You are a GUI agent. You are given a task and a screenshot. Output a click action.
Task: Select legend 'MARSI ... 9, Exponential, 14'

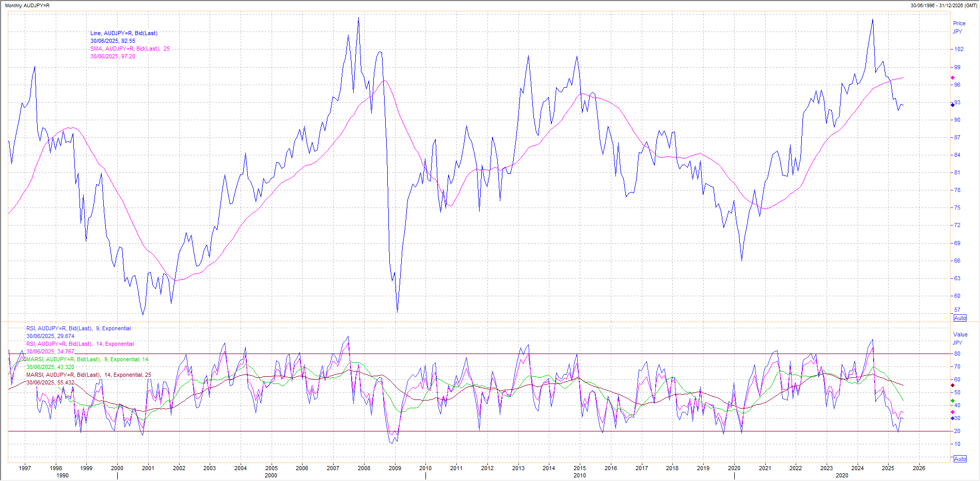tap(87, 359)
